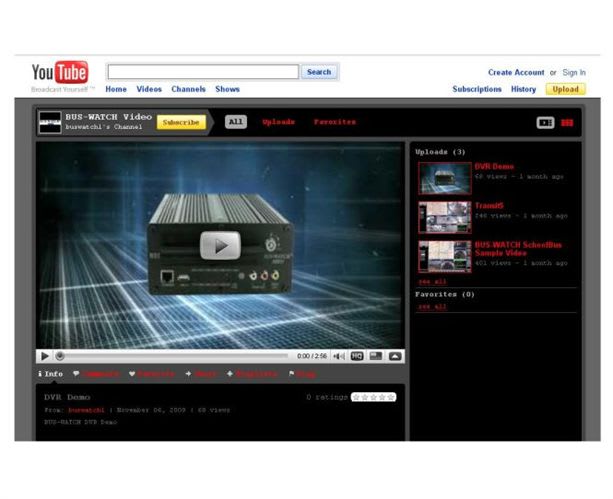Click the Uploads (3) heading text
Screen dimensions: 613x499
(x=440, y=152)
